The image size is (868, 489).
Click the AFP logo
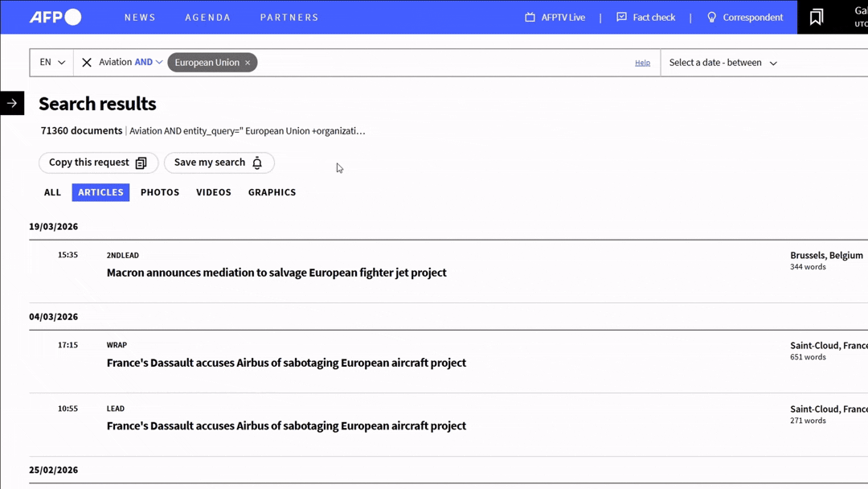(x=55, y=17)
